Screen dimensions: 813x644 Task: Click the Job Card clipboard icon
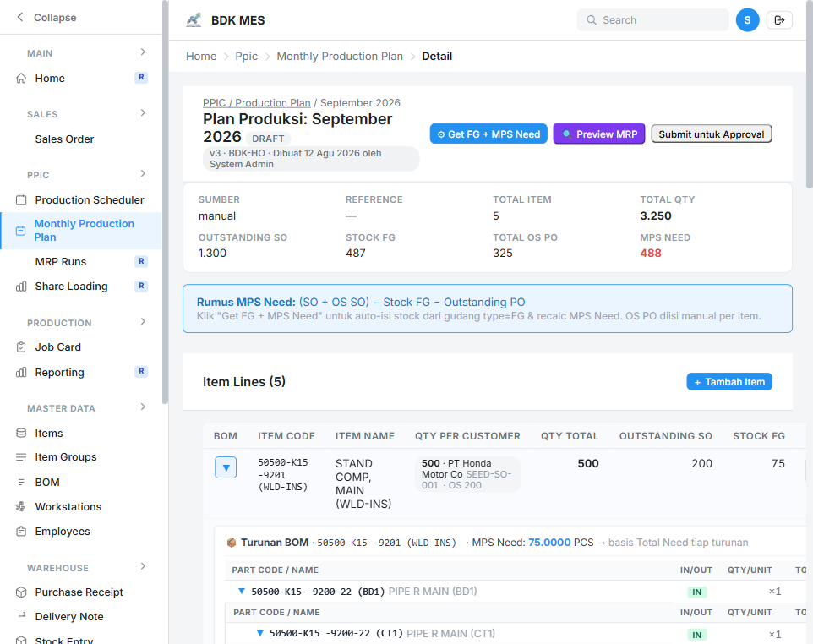point(21,347)
